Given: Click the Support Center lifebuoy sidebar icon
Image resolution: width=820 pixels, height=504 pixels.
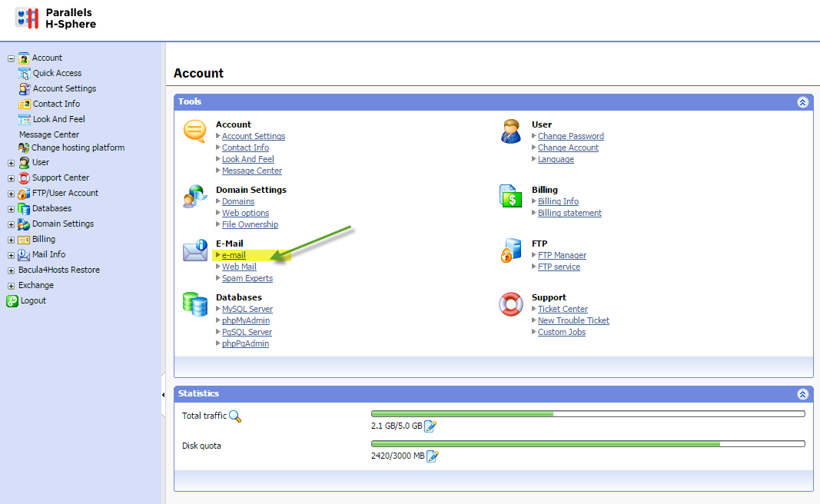Looking at the screenshot, I should [x=24, y=177].
